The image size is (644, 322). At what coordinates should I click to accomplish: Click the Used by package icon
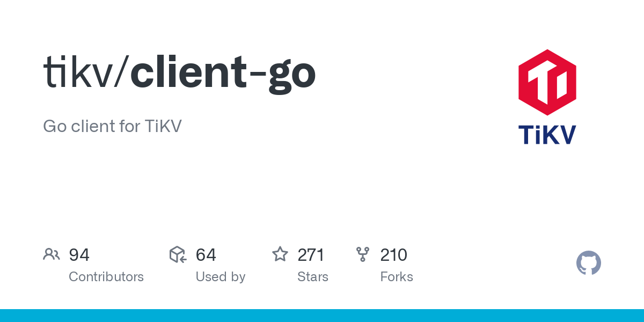coord(178,254)
